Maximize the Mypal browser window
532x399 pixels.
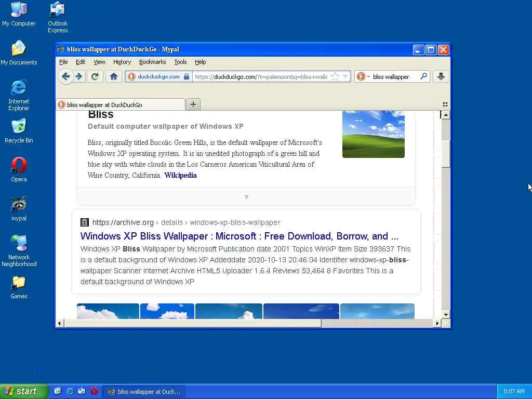[431, 50]
